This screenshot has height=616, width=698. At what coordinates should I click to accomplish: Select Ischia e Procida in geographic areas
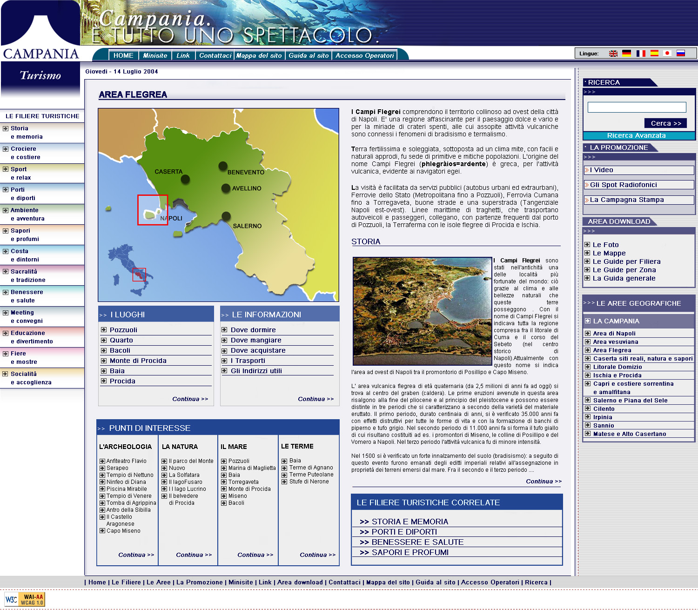617,375
